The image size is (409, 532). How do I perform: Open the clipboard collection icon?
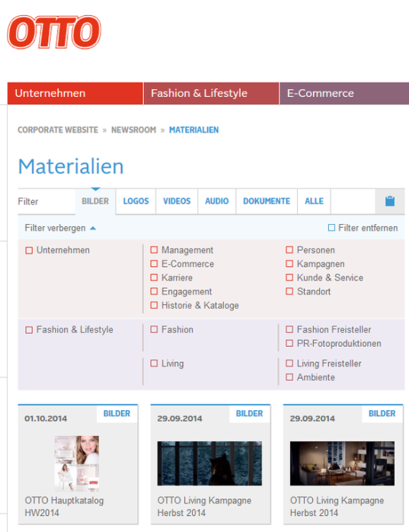click(x=390, y=201)
